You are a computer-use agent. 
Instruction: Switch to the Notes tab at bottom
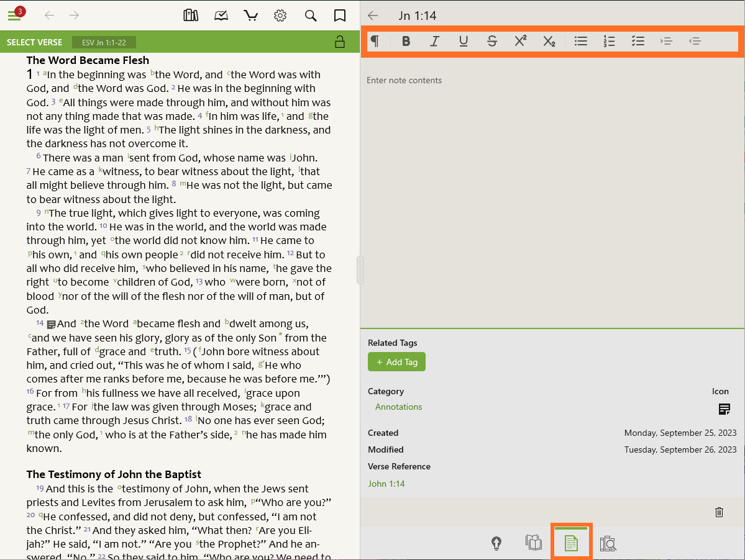571,543
